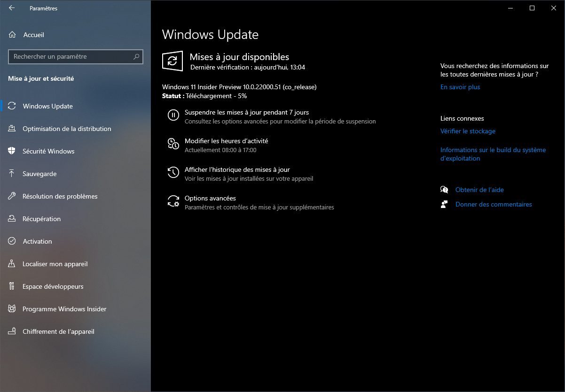Click the Donner des commentaires person icon
Image resolution: width=565 pixels, height=392 pixels.
[x=444, y=204]
